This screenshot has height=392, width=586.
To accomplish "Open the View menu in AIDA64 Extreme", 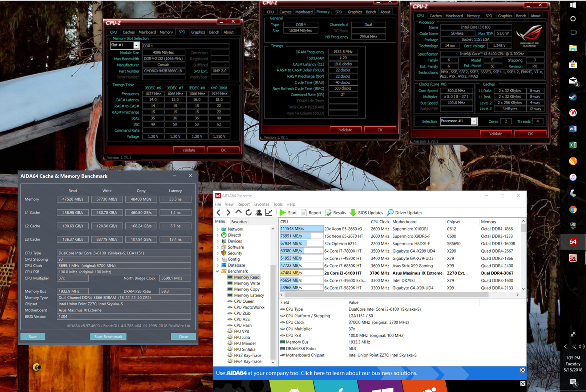I will click(x=229, y=204).
